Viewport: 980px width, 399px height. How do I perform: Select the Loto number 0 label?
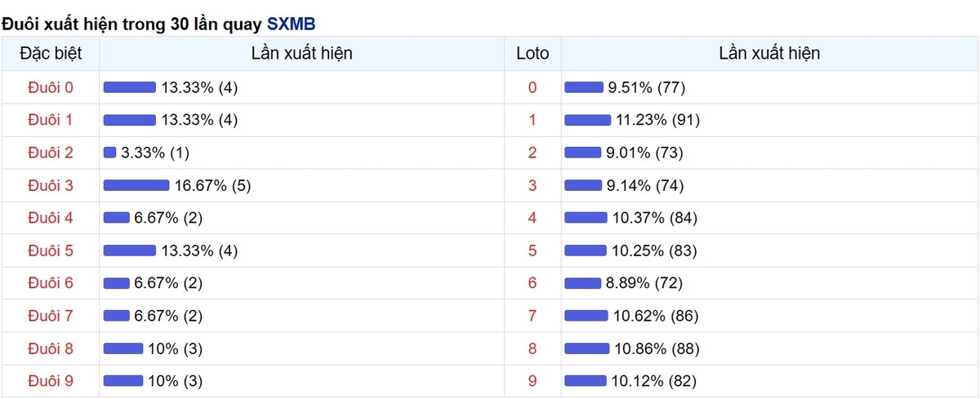tap(533, 87)
